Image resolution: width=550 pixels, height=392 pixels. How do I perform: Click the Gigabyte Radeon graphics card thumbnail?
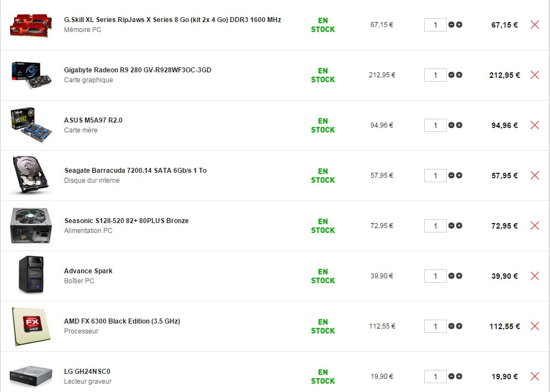[31, 75]
